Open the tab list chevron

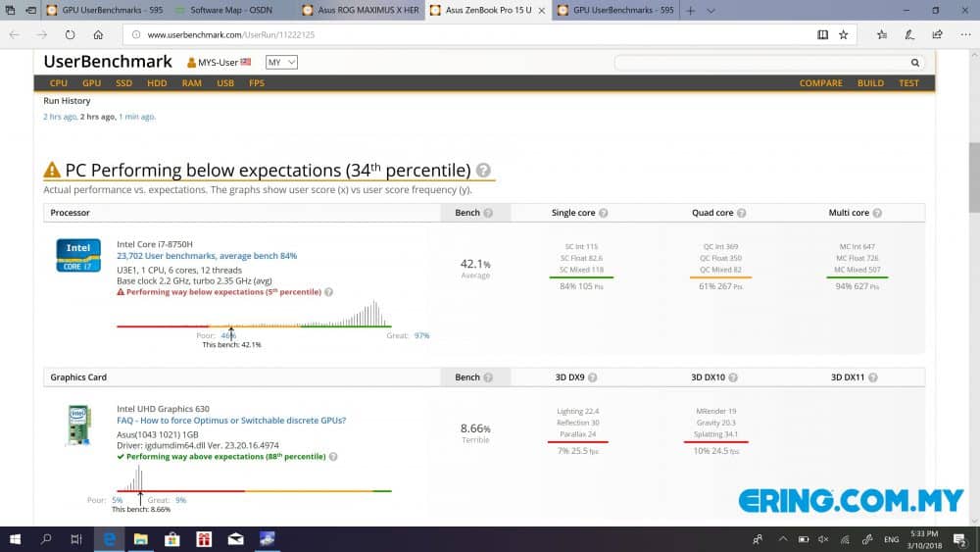coord(710,11)
